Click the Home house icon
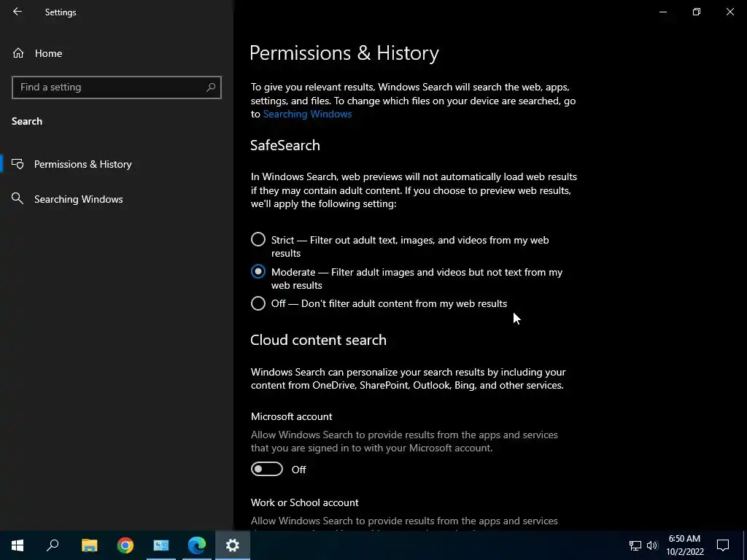747x560 pixels. tap(18, 53)
